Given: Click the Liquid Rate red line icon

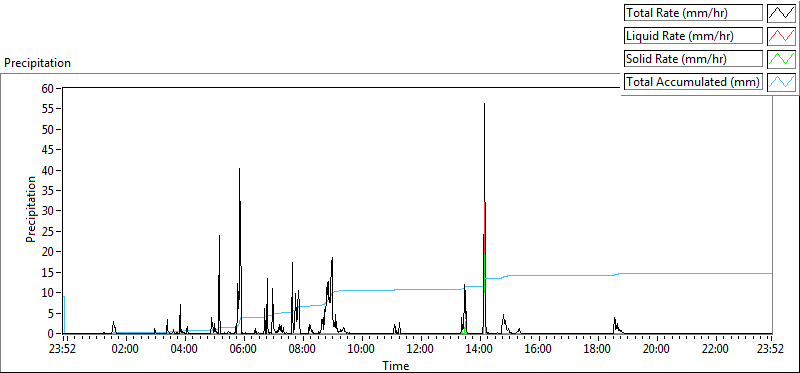Looking at the screenshot, I should point(781,36).
